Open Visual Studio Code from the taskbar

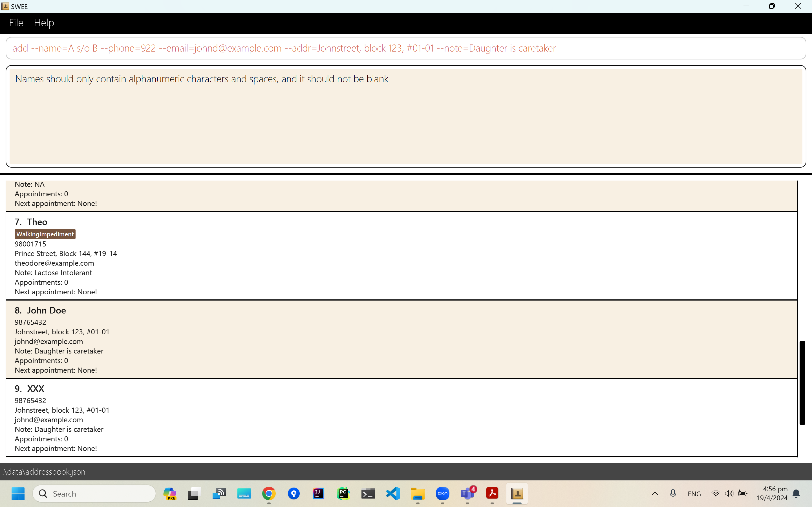coord(393,493)
